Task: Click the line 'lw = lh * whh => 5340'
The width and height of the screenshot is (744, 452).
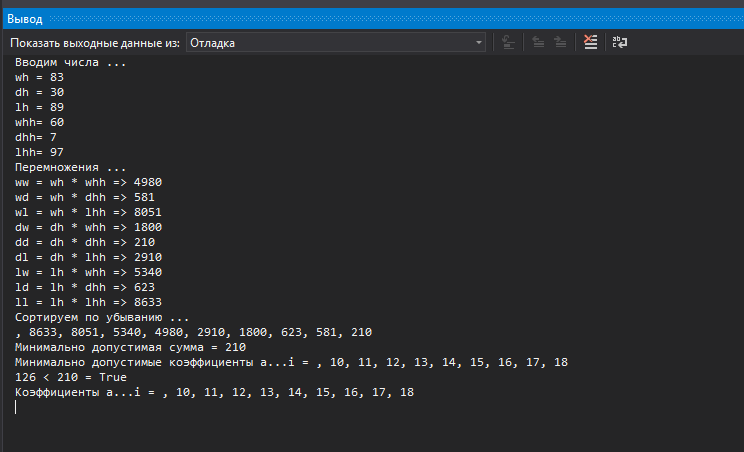Action: pyautogui.click(x=88, y=272)
